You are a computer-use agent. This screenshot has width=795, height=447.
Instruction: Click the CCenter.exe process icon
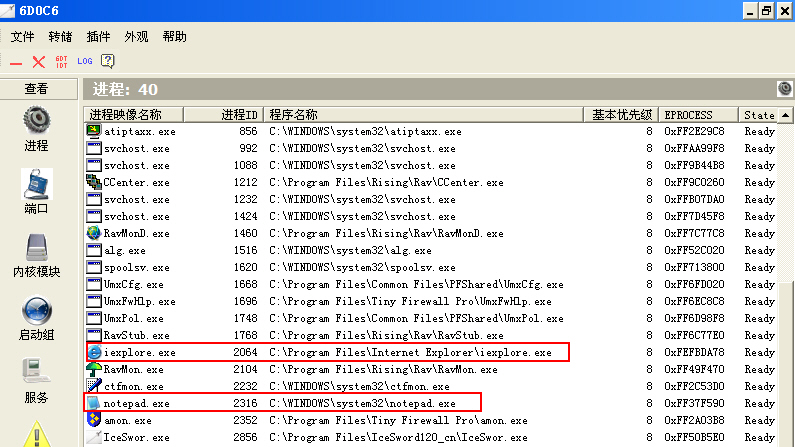(93, 182)
